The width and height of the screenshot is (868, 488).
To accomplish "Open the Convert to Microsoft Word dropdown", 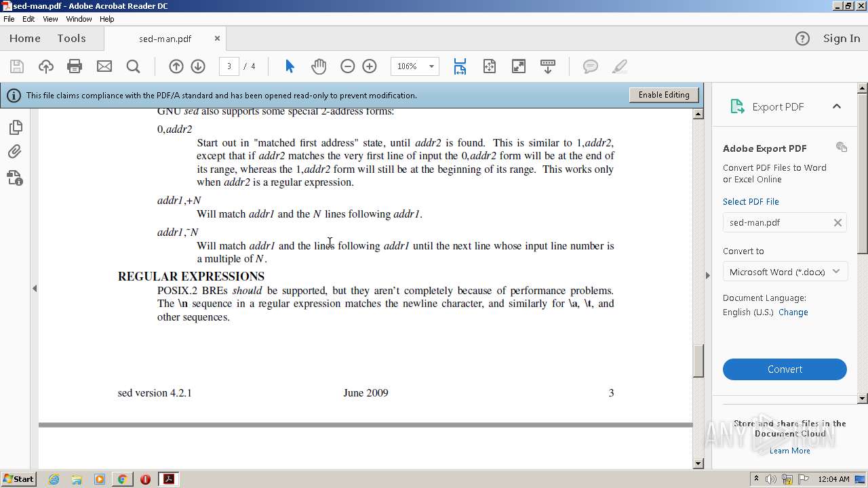I will tap(785, 272).
